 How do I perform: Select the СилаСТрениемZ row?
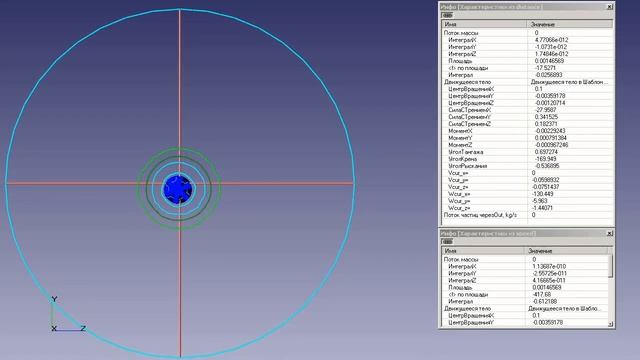click(527, 124)
